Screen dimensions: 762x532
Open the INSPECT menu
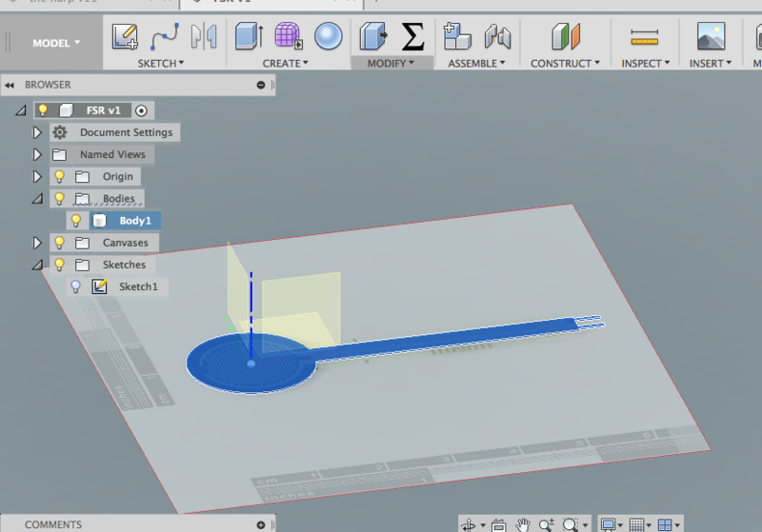pyautogui.click(x=646, y=63)
